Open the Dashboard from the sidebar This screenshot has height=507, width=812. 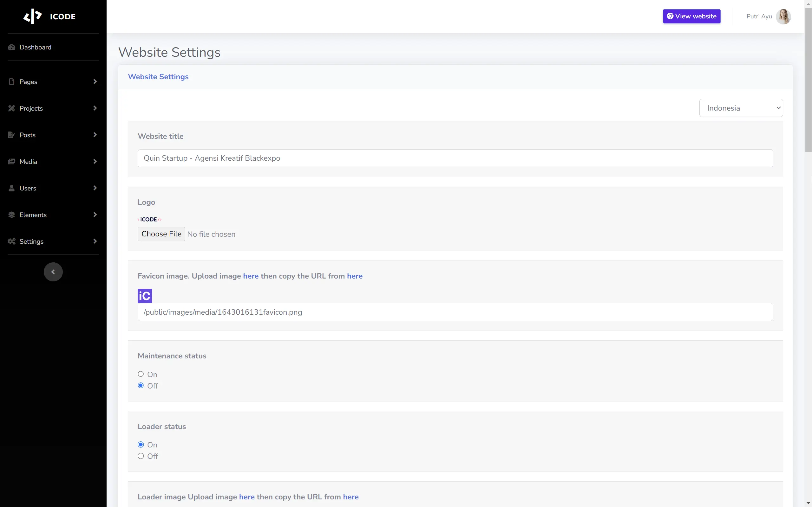point(12,47)
